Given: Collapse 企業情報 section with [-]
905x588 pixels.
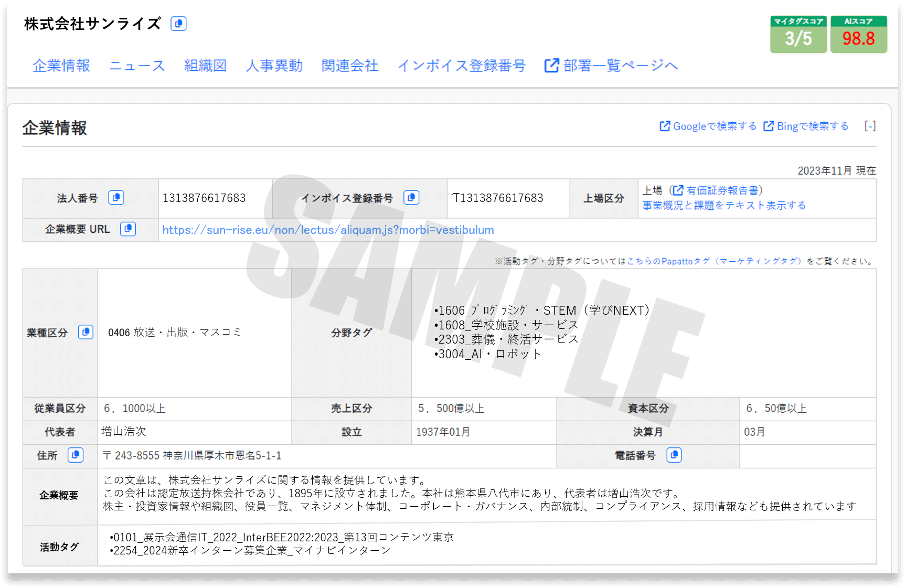Looking at the screenshot, I should pyautogui.click(x=870, y=126).
